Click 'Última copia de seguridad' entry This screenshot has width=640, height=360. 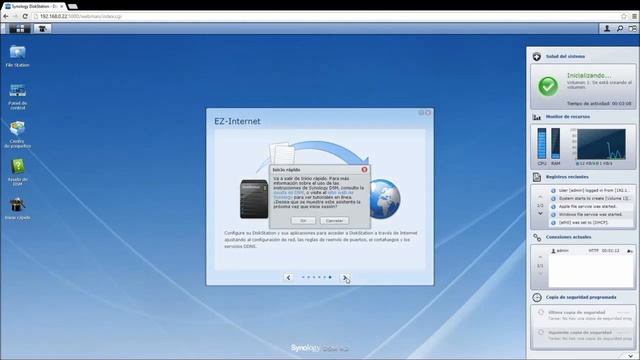click(584, 315)
